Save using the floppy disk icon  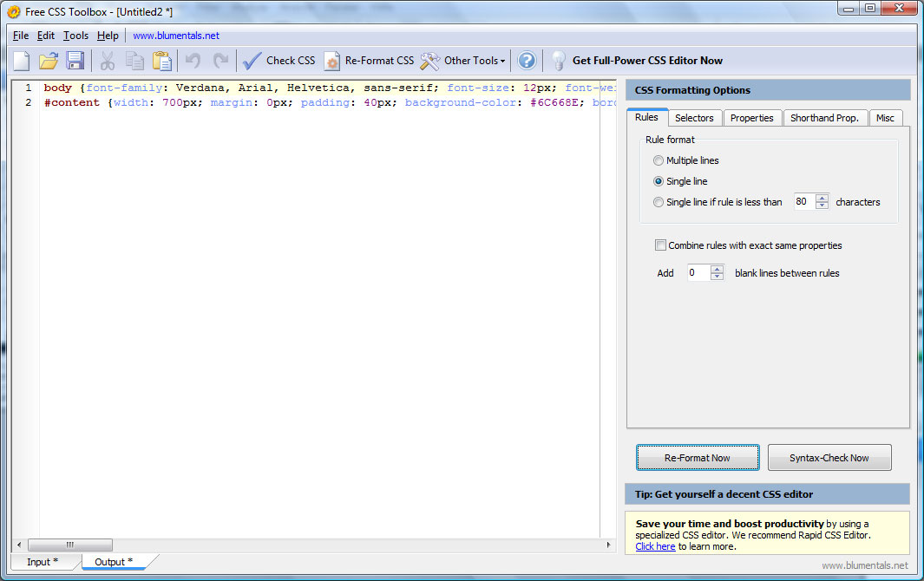[75, 61]
